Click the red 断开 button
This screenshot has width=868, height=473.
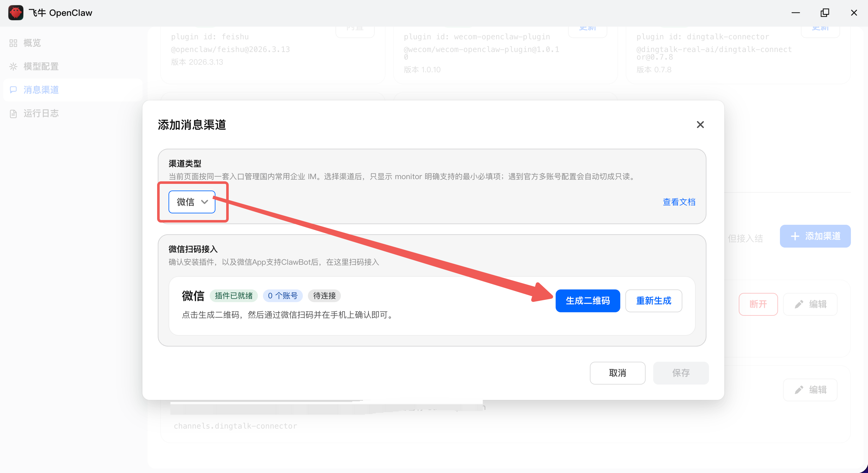point(758,304)
